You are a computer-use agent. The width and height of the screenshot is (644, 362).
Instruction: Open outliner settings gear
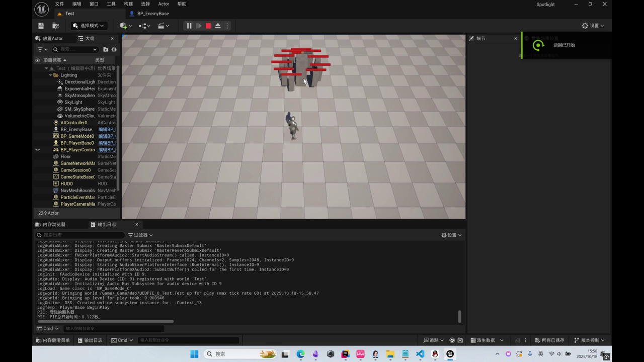pos(114,49)
